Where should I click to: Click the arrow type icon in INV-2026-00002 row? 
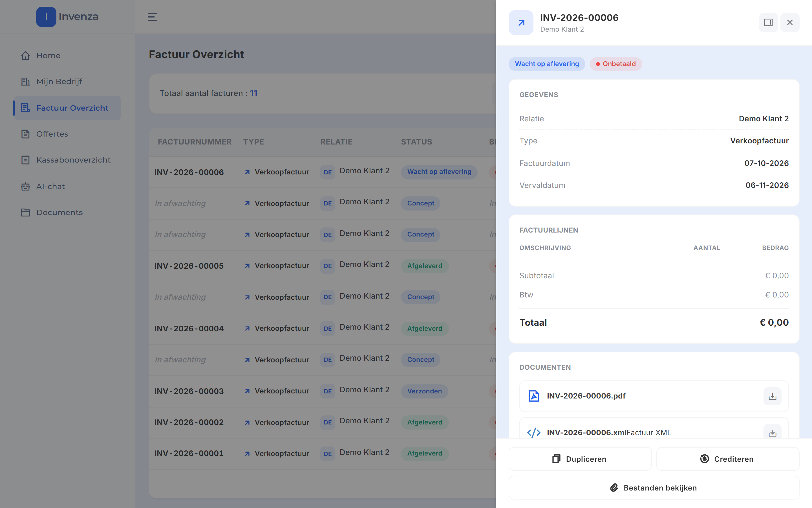[247, 423]
